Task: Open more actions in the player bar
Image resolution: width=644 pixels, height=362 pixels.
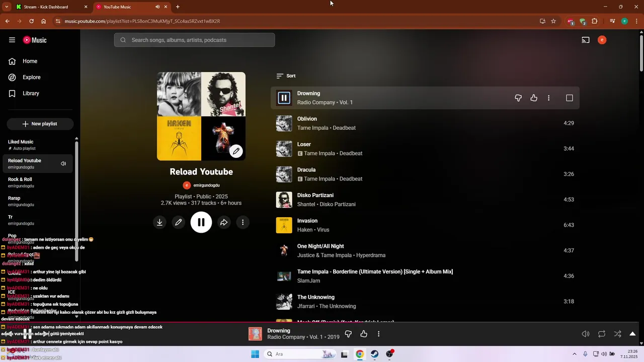Action: coord(378,334)
